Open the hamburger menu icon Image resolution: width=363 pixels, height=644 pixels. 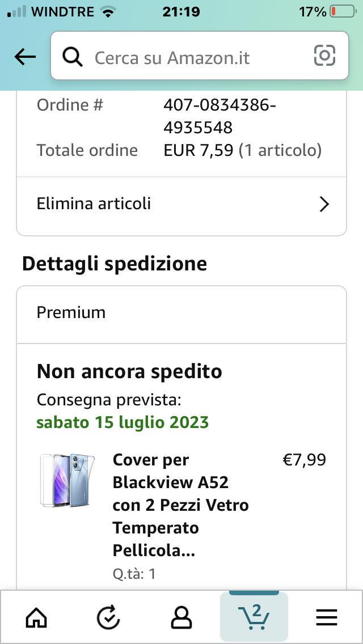click(326, 617)
